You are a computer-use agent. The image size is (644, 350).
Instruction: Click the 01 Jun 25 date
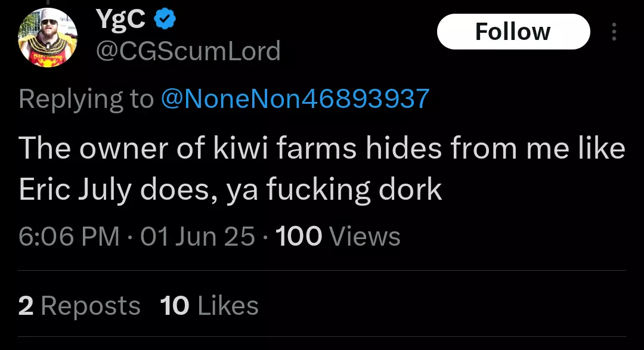coord(197,237)
